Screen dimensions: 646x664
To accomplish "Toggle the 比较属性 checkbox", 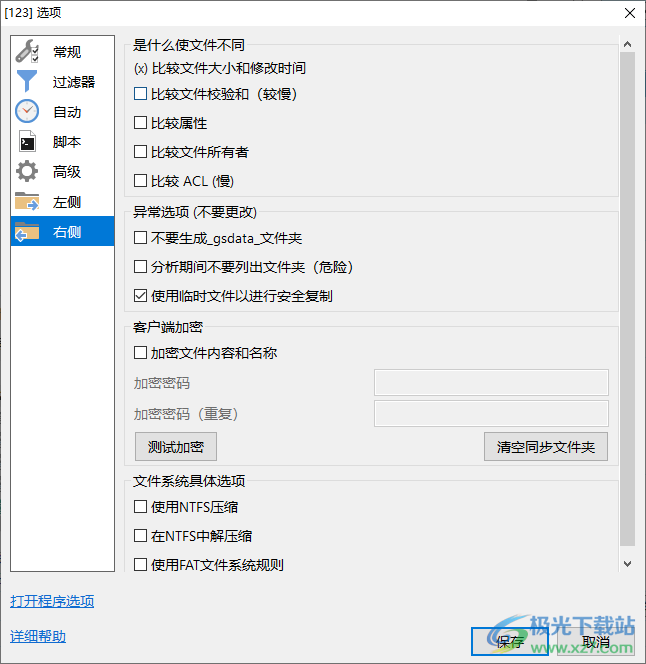I will tap(140, 123).
